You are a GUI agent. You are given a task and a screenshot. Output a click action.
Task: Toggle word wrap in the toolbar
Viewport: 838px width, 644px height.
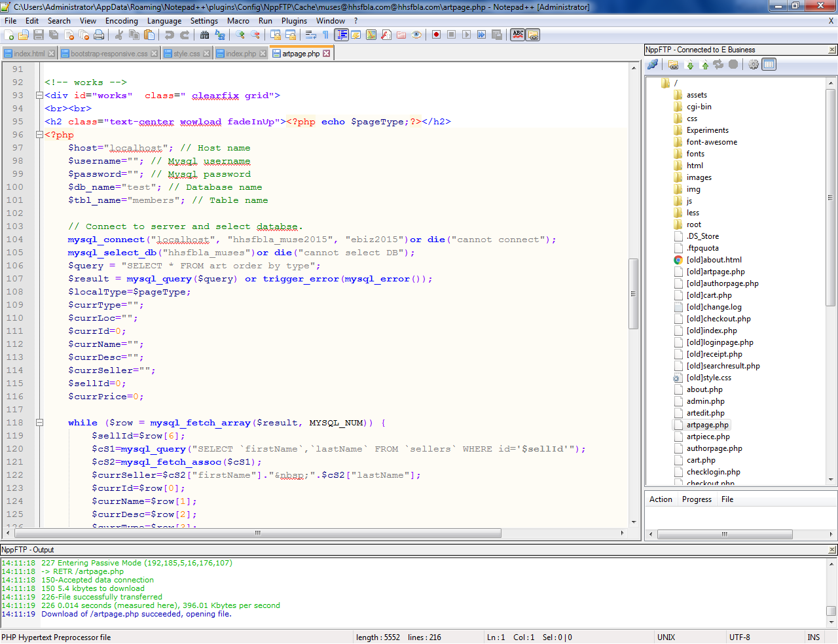(x=311, y=35)
